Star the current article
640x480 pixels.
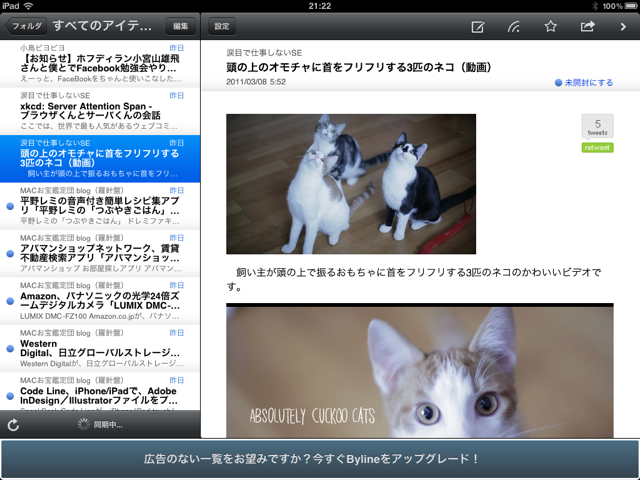point(550,26)
